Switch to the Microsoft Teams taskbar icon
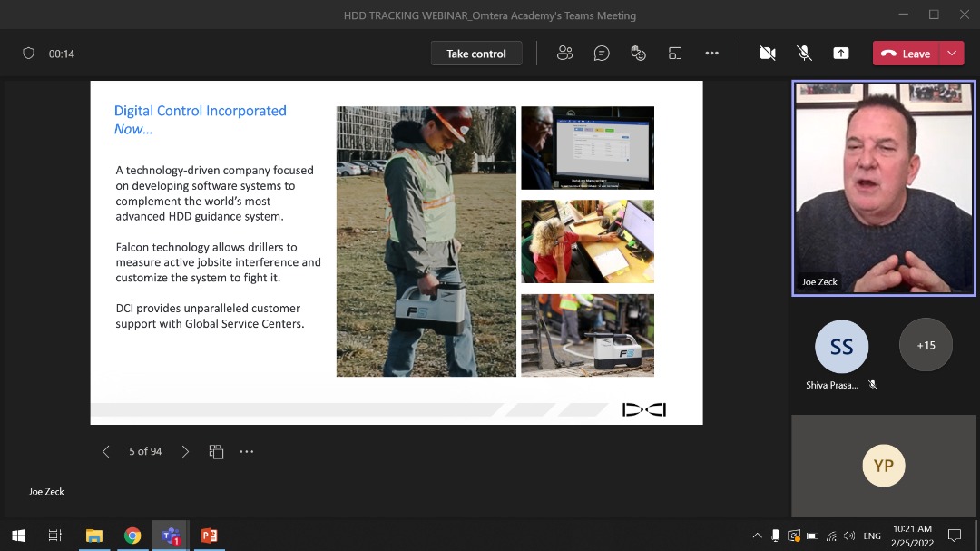 click(171, 536)
